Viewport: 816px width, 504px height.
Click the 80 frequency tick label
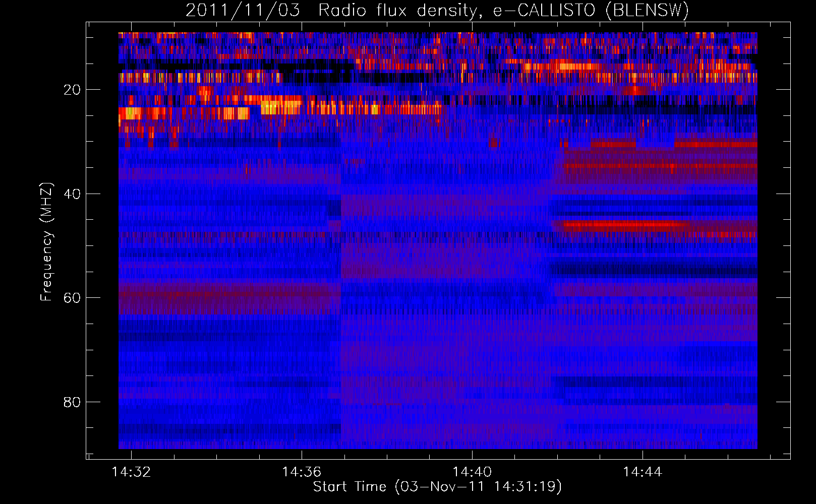click(72, 402)
